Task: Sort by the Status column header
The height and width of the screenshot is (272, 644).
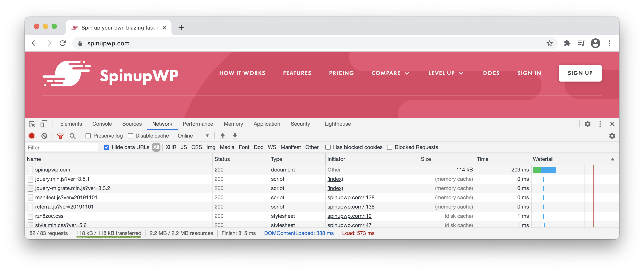Action: [x=240, y=159]
